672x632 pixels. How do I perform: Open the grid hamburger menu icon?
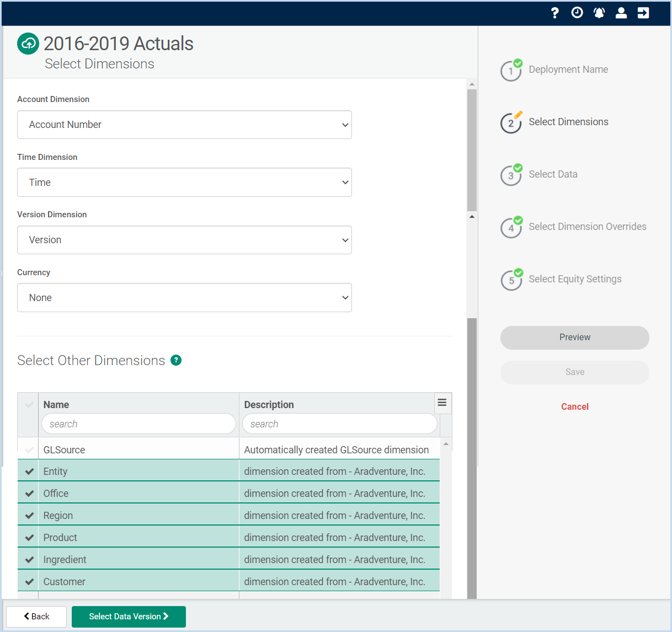click(442, 403)
